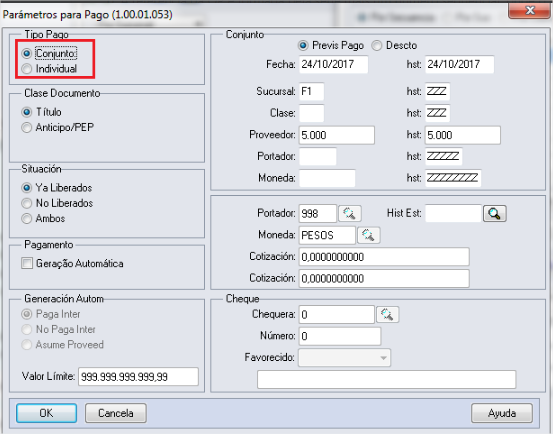Confirm with the OK button
The height and width of the screenshot is (434, 553).
46,413
